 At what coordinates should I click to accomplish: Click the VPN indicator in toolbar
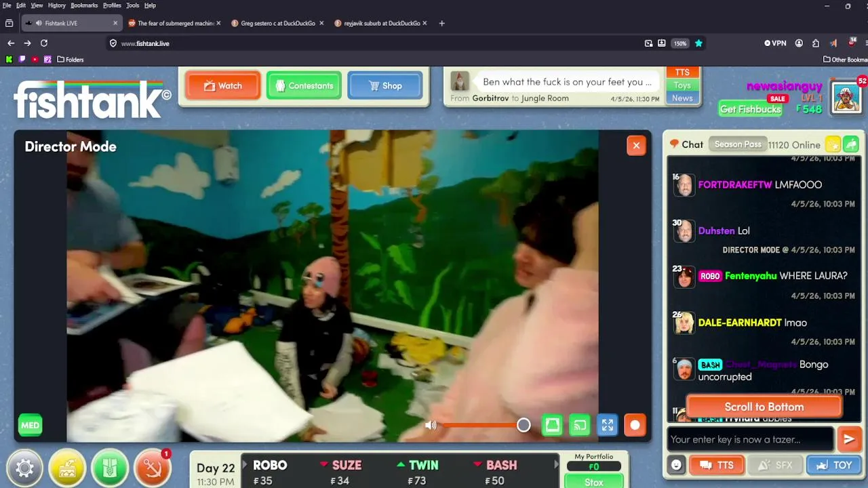pos(775,43)
